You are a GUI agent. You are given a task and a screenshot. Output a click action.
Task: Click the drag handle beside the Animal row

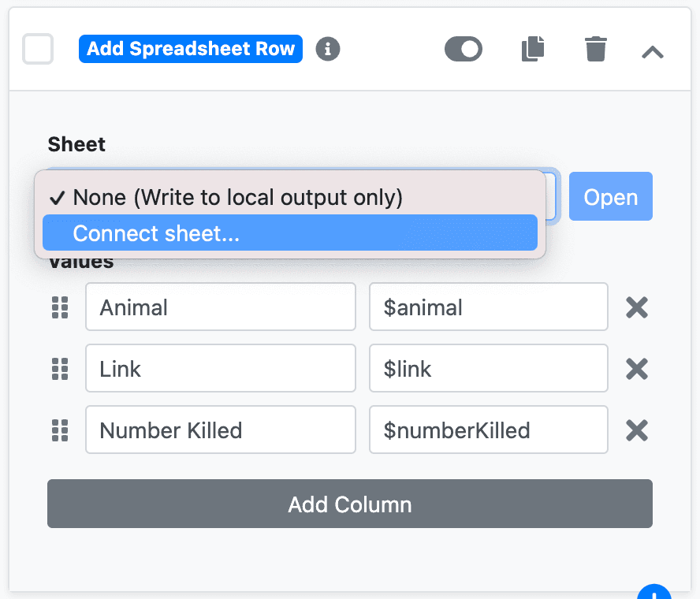(60, 307)
